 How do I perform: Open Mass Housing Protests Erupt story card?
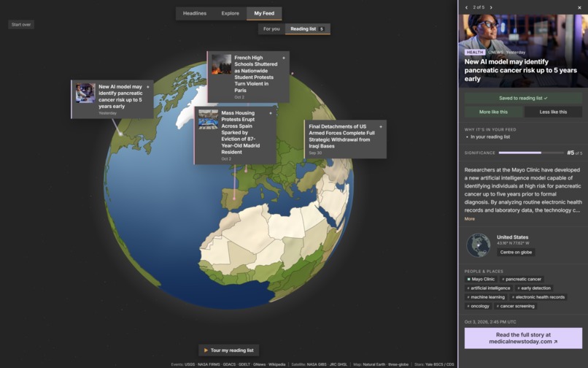(x=235, y=136)
